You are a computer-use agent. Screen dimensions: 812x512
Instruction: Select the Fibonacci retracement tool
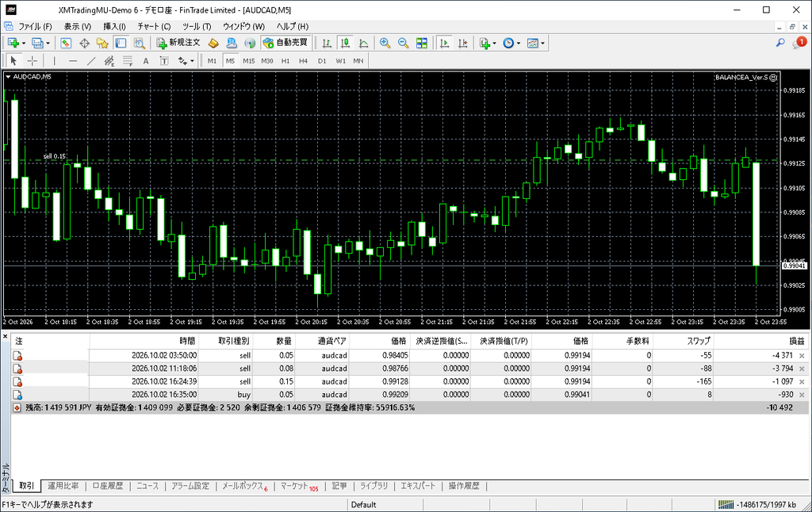tap(128, 60)
